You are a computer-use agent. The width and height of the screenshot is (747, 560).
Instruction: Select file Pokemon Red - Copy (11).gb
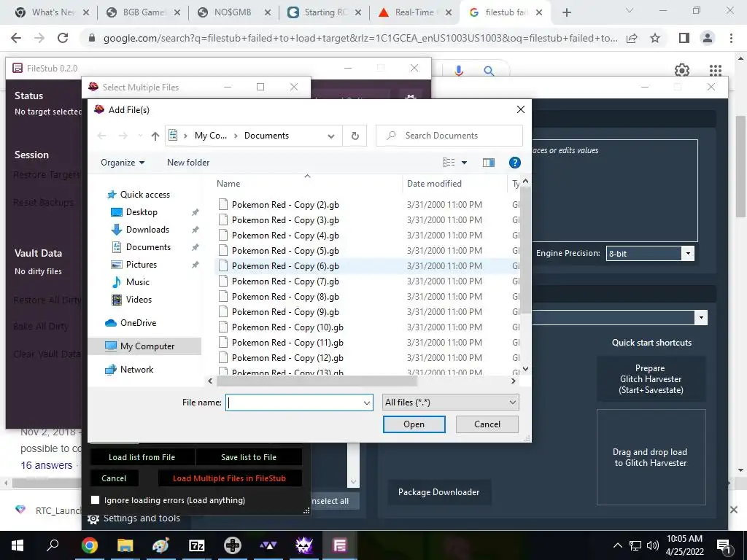[287, 343]
